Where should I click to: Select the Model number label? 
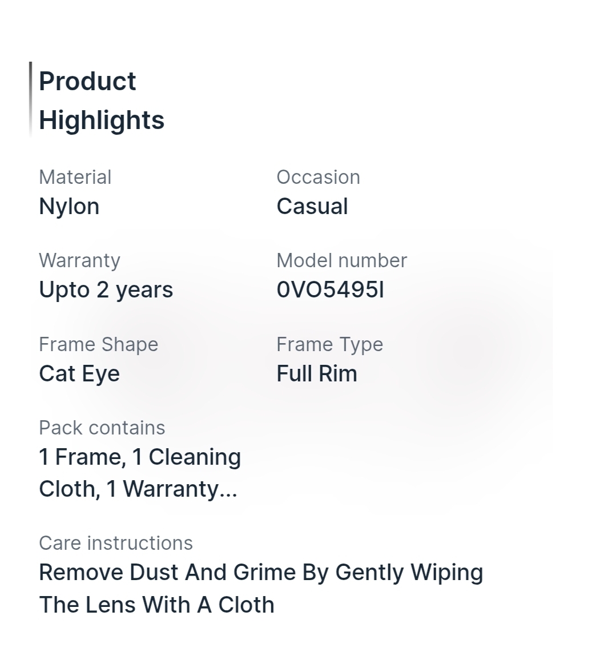pyautogui.click(x=341, y=260)
